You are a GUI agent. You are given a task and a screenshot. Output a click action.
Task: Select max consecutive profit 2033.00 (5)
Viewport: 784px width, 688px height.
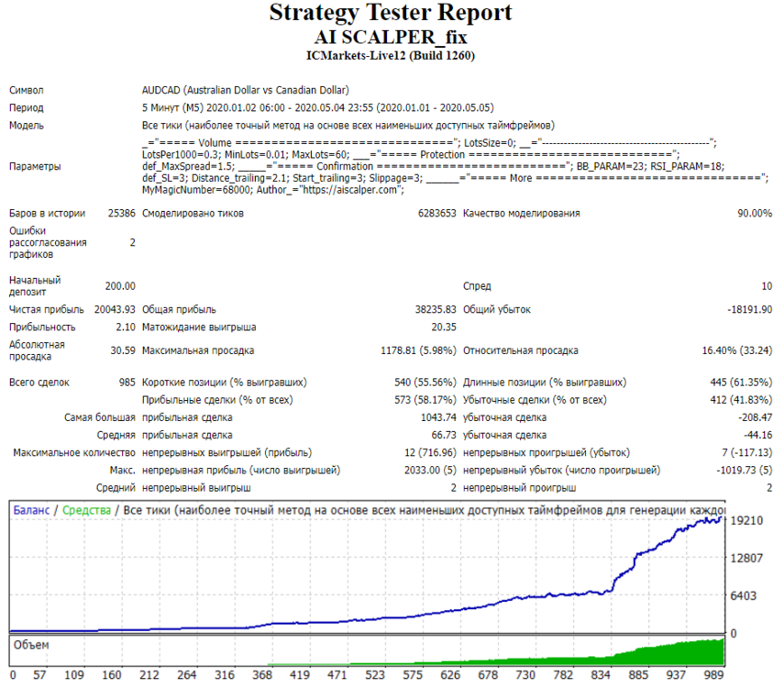coord(430,470)
